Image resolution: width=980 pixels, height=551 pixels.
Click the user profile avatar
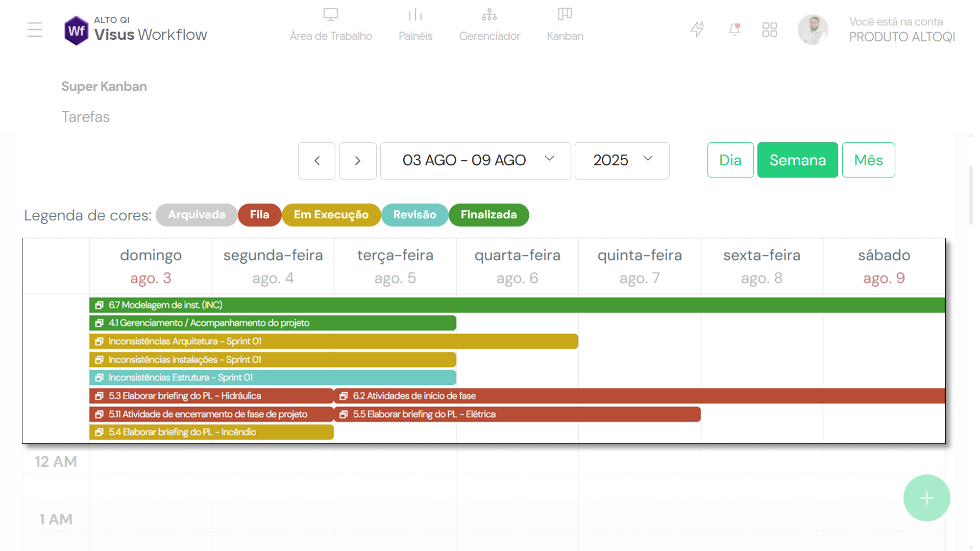pos(813,30)
